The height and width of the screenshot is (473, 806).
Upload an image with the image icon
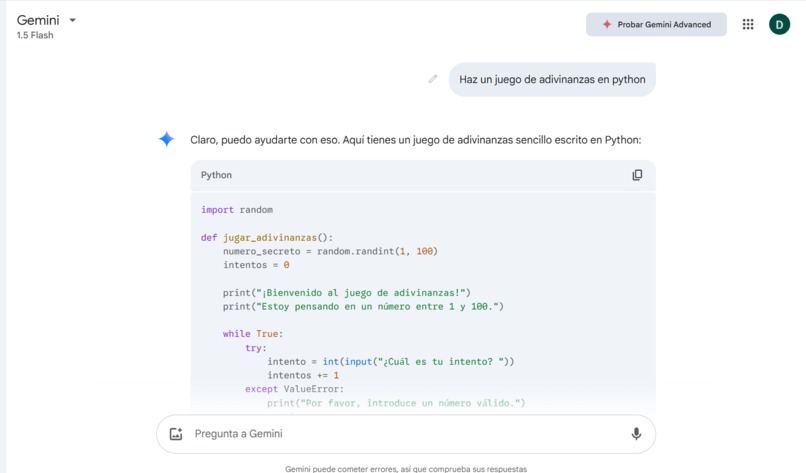click(x=176, y=434)
